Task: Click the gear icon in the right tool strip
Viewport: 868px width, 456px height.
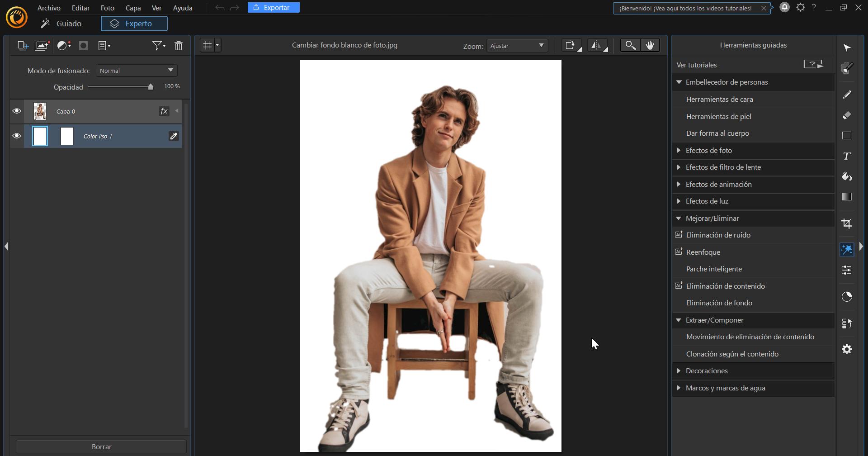Action: pos(847,349)
